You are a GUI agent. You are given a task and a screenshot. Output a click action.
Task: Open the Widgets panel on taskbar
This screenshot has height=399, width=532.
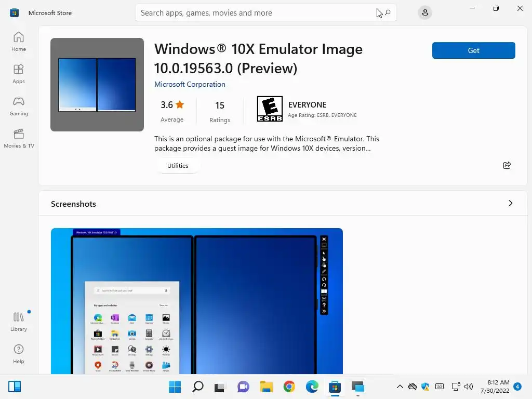[15, 387]
